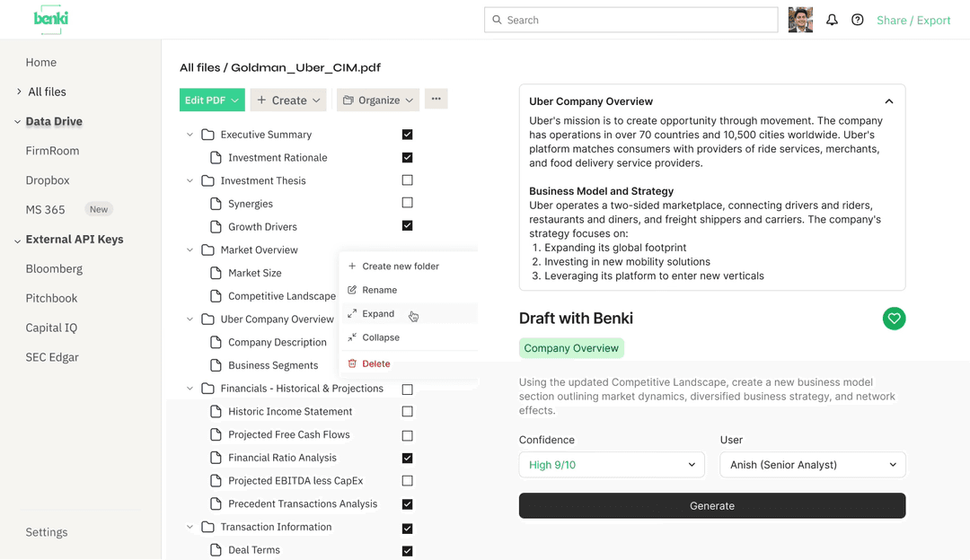The width and height of the screenshot is (970, 560).
Task: Click the Market Size document icon
Action: click(x=216, y=273)
